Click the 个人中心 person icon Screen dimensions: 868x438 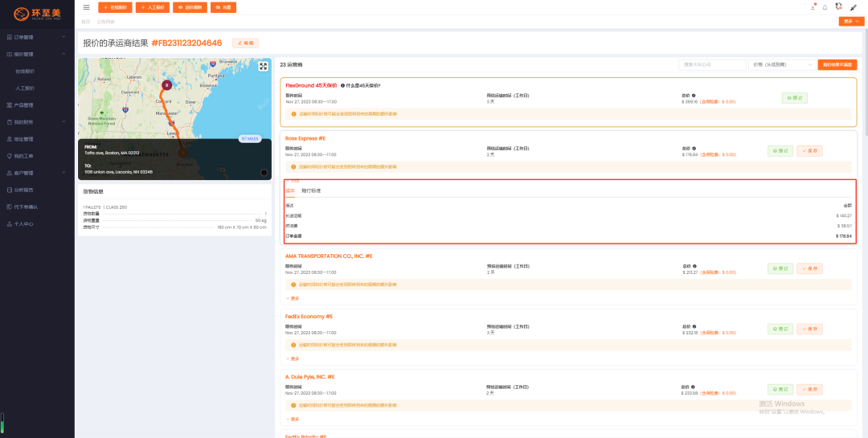point(9,224)
